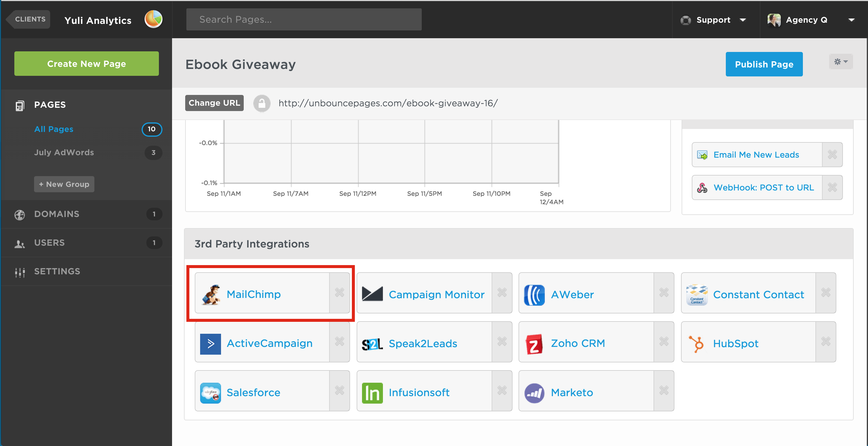Screen dimensions: 868x446
Task: Click the Publish Page button
Action: click(764, 64)
